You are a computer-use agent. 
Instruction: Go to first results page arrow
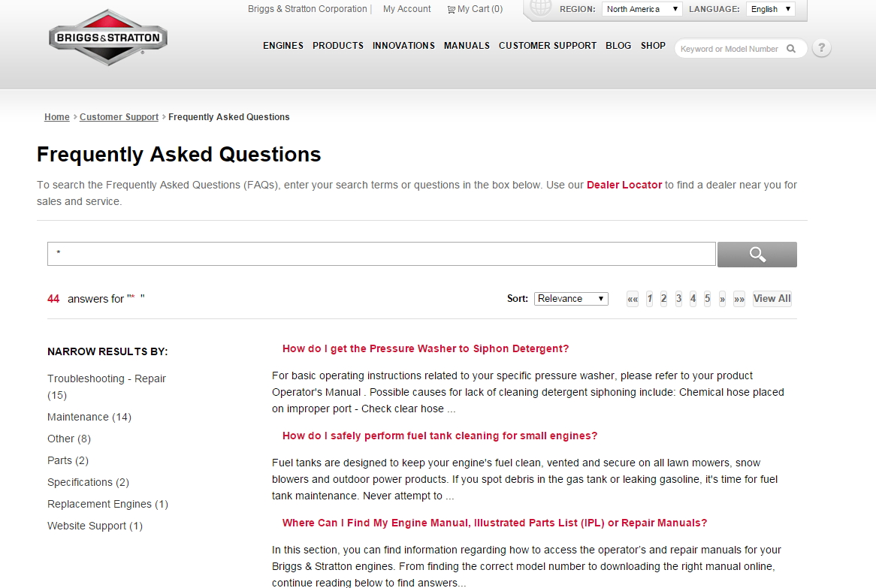(633, 299)
